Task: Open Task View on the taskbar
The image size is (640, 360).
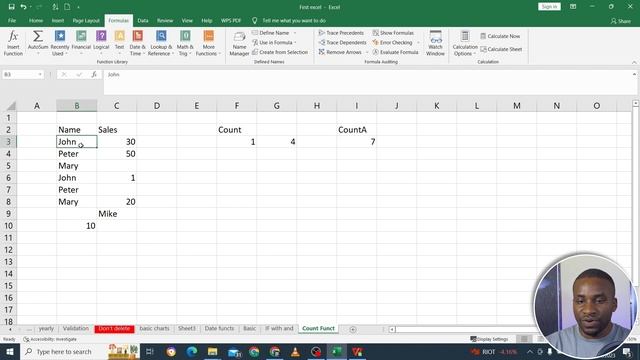Action: 149,351
